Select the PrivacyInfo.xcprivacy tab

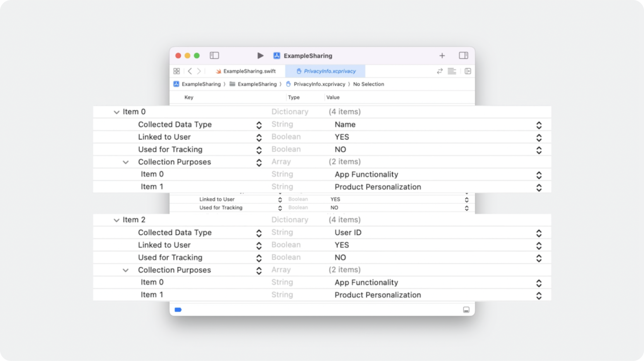coord(325,71)
